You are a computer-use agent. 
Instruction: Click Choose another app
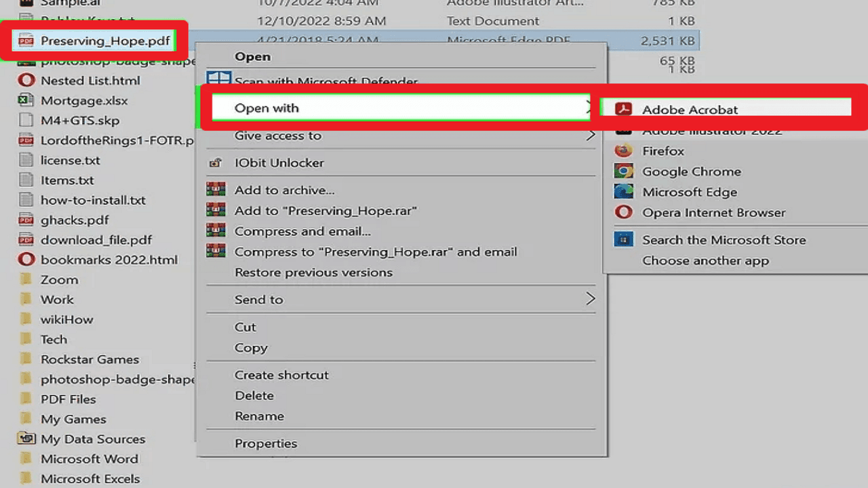click(705, 261)
